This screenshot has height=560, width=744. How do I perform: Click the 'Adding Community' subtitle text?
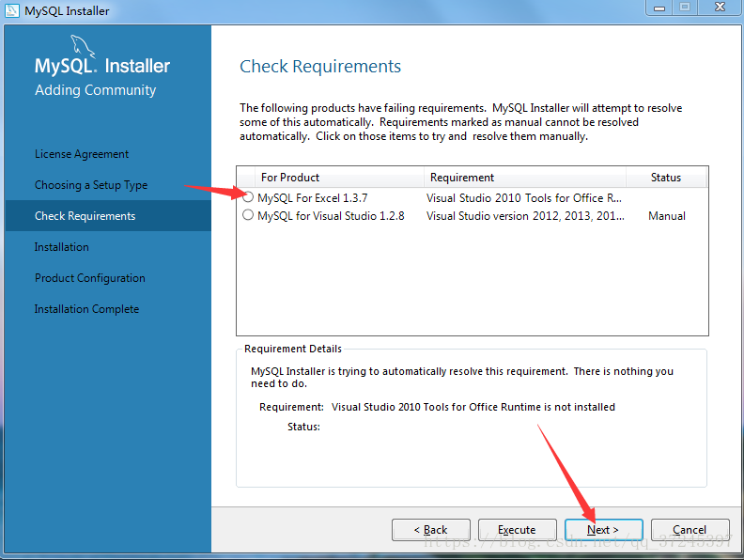click(x=96, y=90)
